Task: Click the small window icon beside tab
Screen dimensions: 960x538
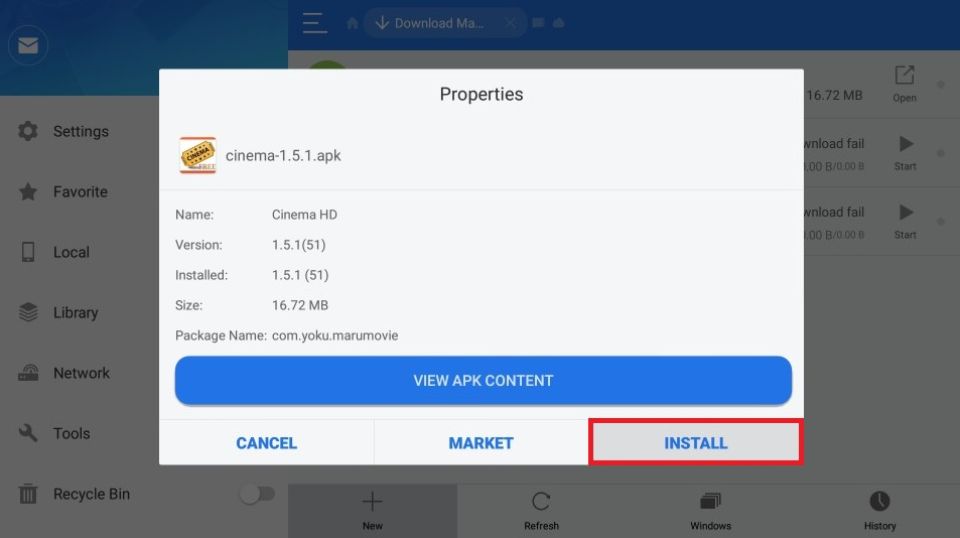Action: (x=538, y=23)
